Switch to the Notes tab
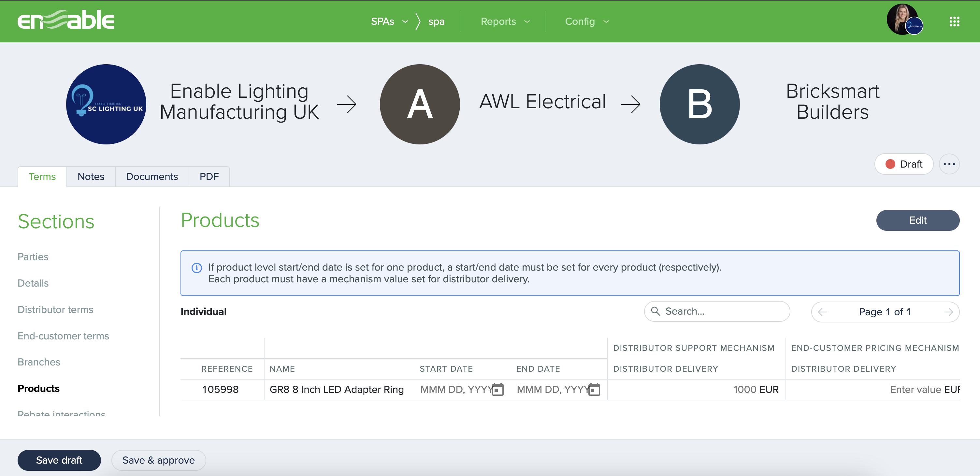Image resolution: width=980 pixels, height=476 pixels. (91, 176)
